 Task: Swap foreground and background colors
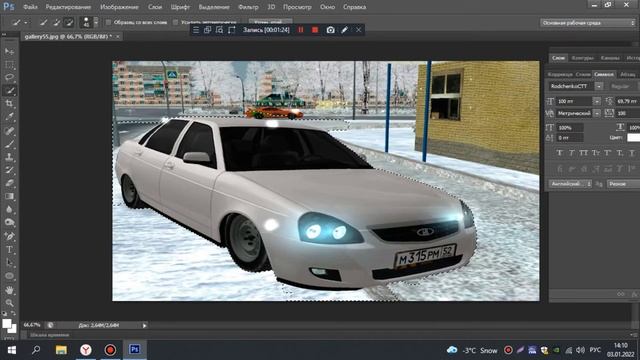click(x=13, y=313)
